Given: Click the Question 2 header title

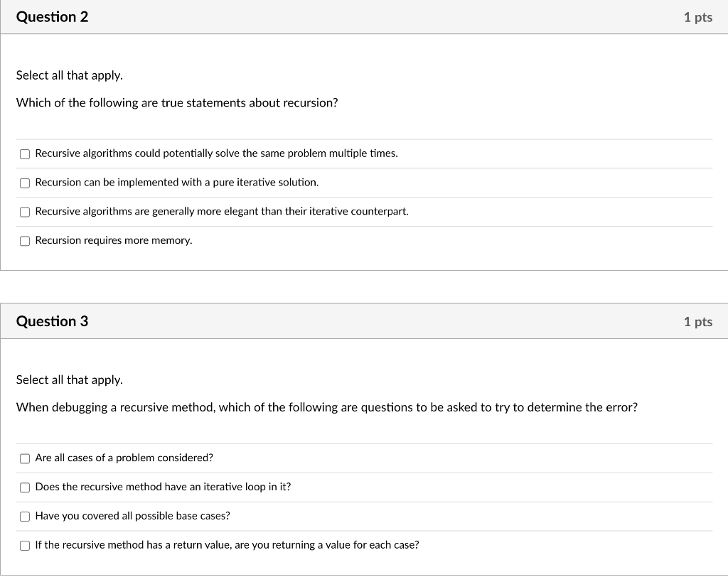Looking at the screenshot, I should point(52,17).
